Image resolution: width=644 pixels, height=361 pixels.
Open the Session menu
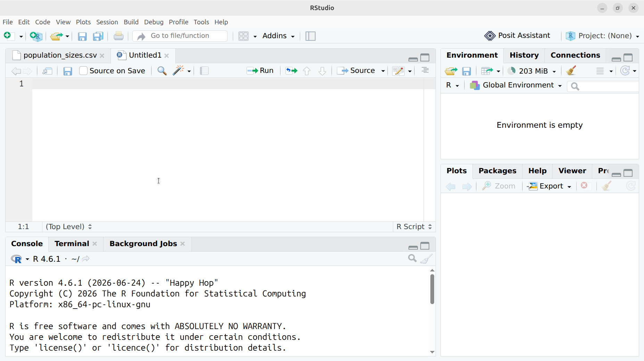107,22
